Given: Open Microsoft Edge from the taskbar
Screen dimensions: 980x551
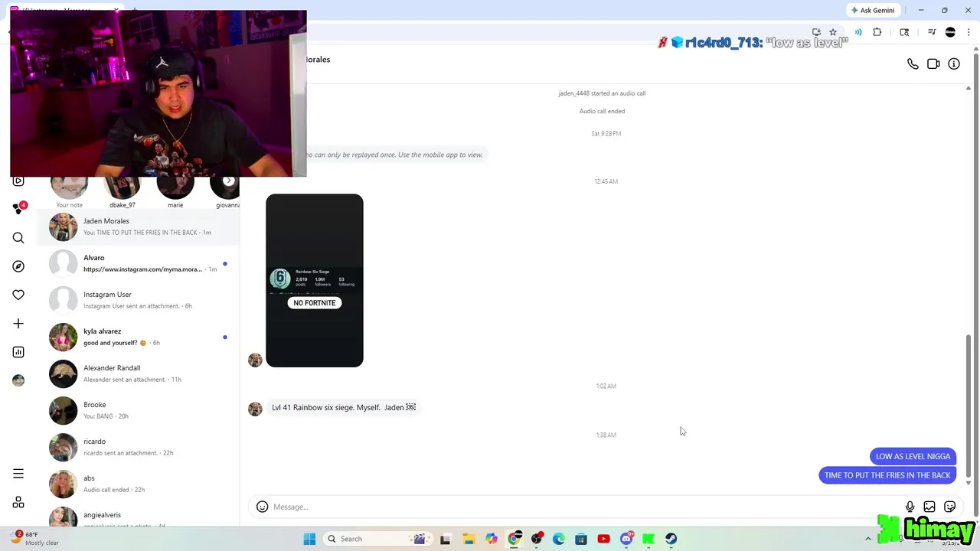Looking at the screenshot, I should (559, 539).
